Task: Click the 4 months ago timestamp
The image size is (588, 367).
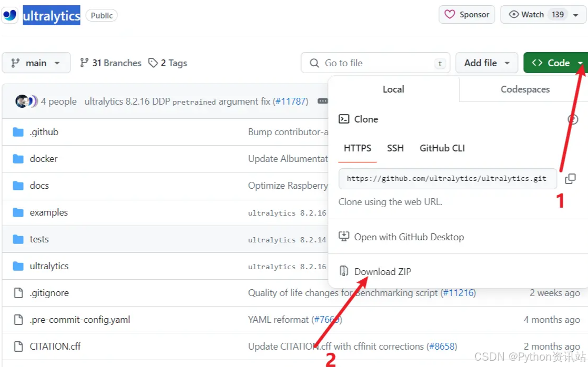Action: (552, 320)
